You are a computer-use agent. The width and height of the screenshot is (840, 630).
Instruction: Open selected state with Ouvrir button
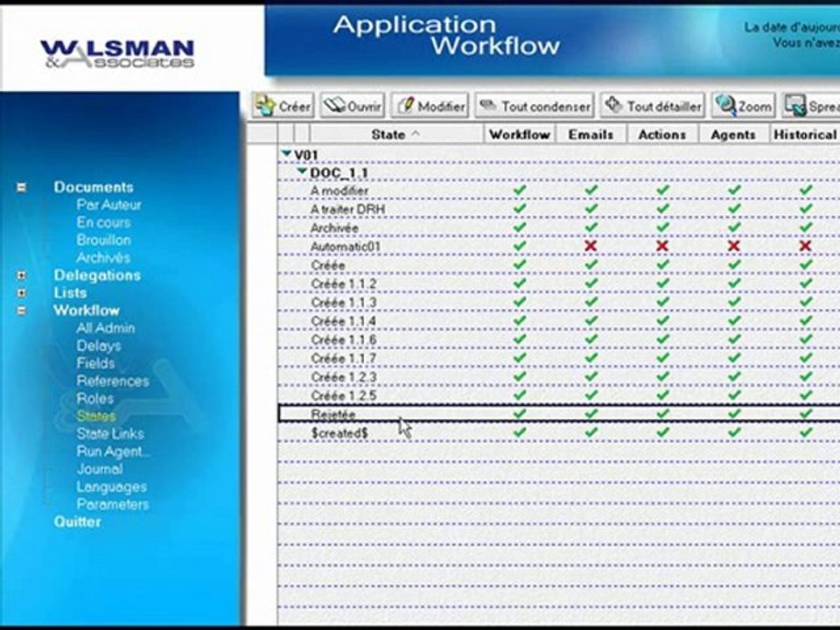point(353,106)
